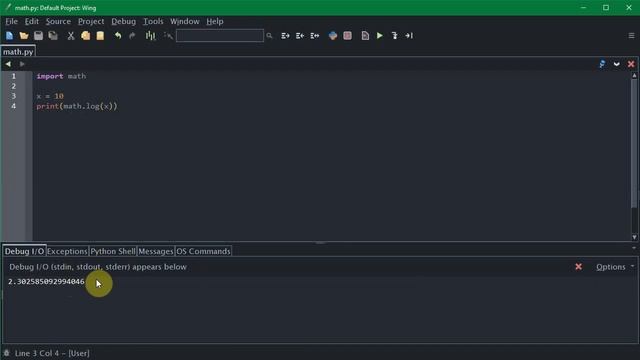Step into code using the step icon
The width and height of the screenshot is (640, 360).
tap(394, 36)
